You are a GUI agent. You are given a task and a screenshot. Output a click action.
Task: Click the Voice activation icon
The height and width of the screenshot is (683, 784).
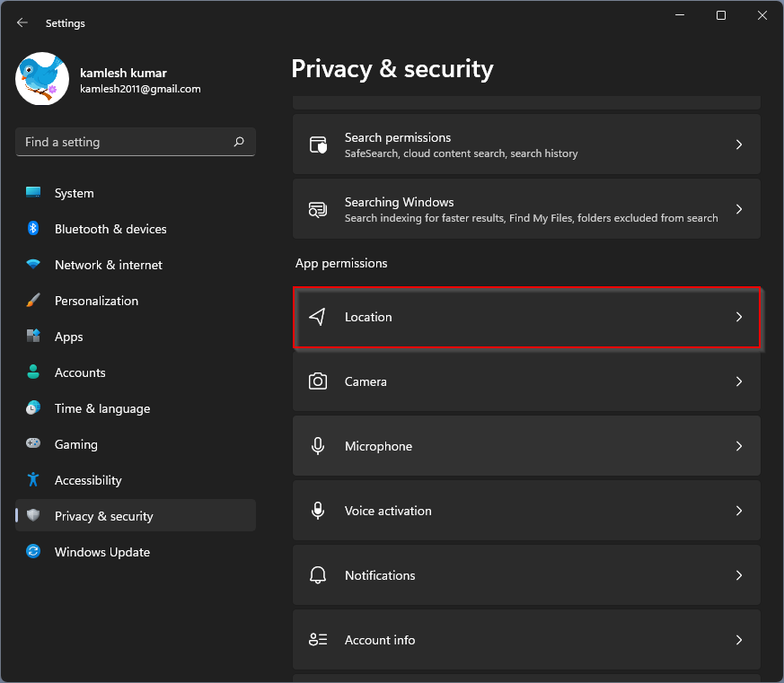[x=318, y=511]
